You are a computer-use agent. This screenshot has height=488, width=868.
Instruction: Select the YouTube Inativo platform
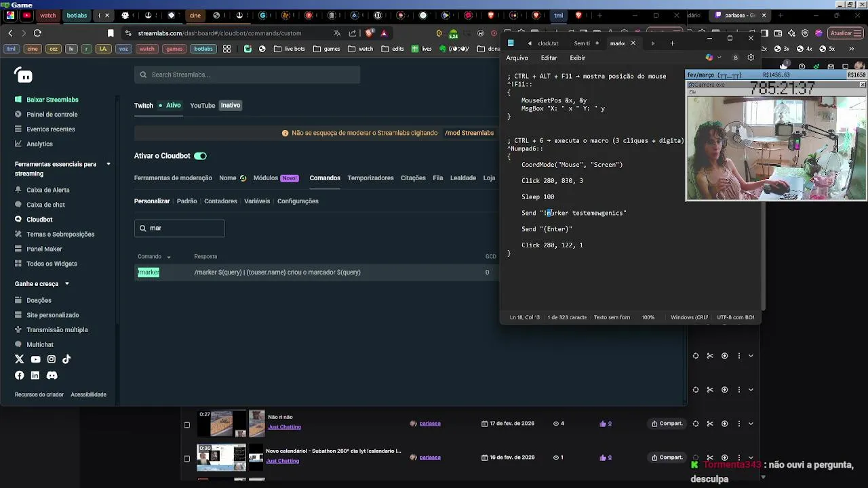coord(216,105)
